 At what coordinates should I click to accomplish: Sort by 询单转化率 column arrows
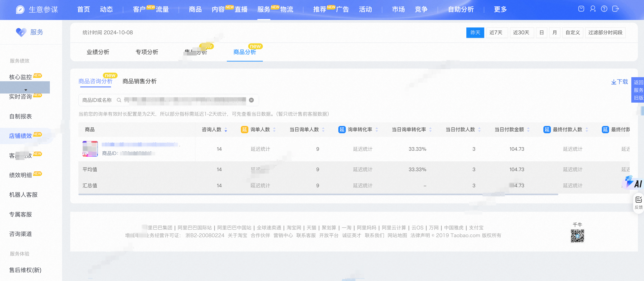pos(377,129)
